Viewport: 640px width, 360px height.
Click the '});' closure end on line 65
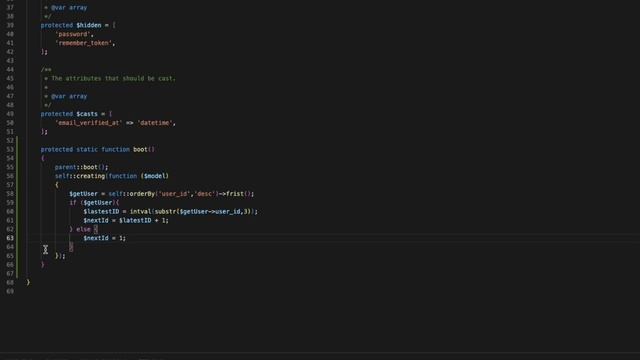click(x=60, y=256)
